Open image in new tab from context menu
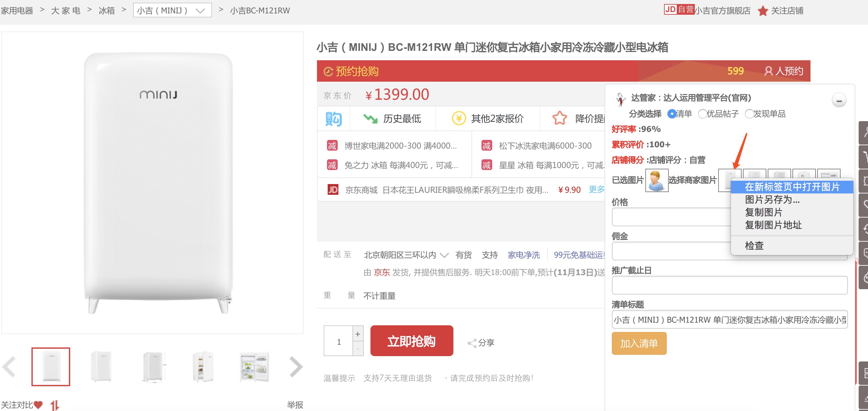The width and height of the screenshot is (868, 411). coord(792,187)
